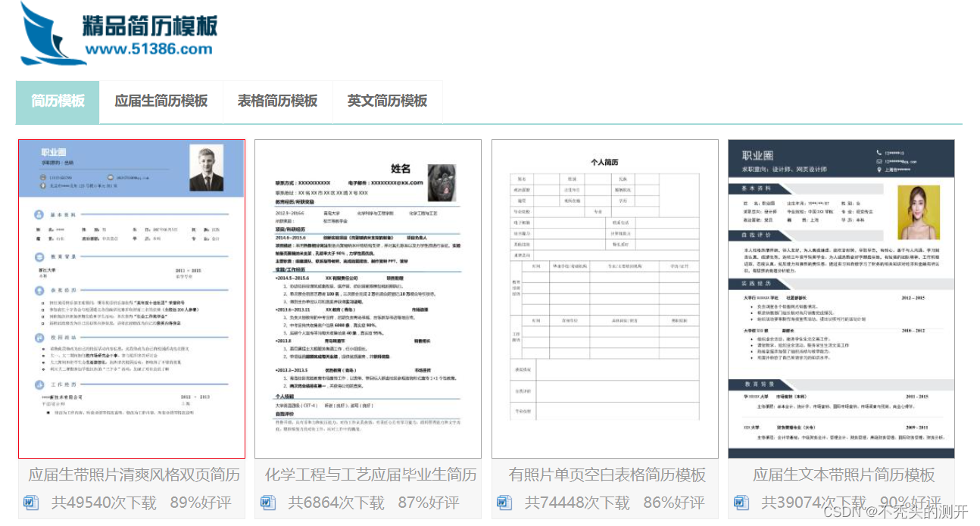The image size is (980, 526).
Task: Open the chemical engineering graduate résumé thumbnail
Action: [368, 299]
